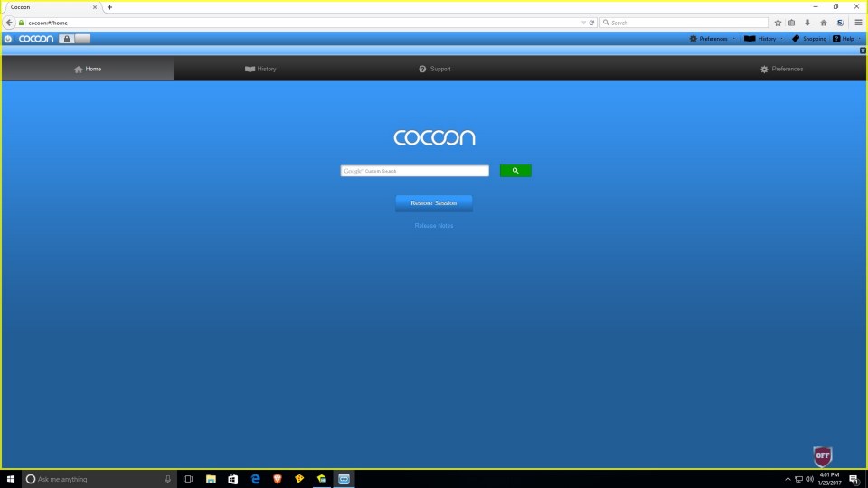Open the URL bar history dropdown arrow
The width and height of the screenshot is (868, 488).
[583, 23]
